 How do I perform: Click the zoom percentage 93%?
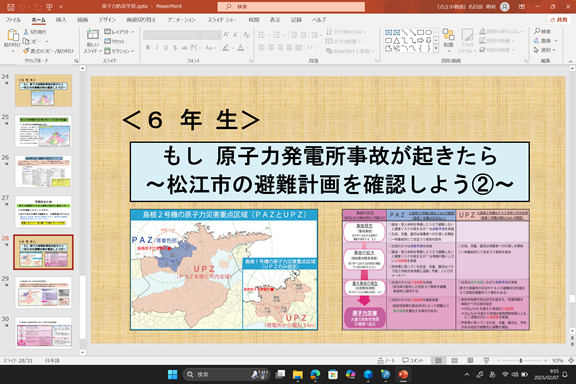coord(557,360)
